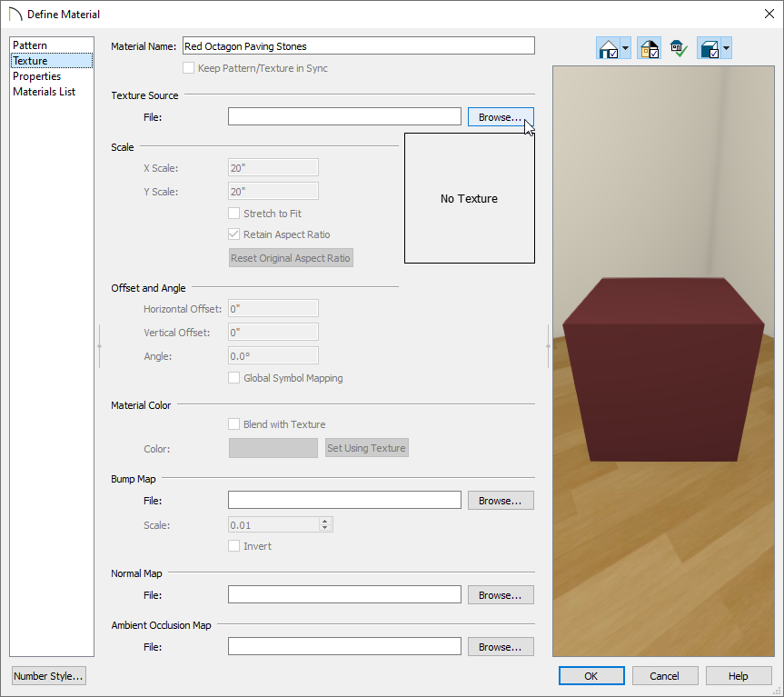Click the preview pane splitter handle

548,345
